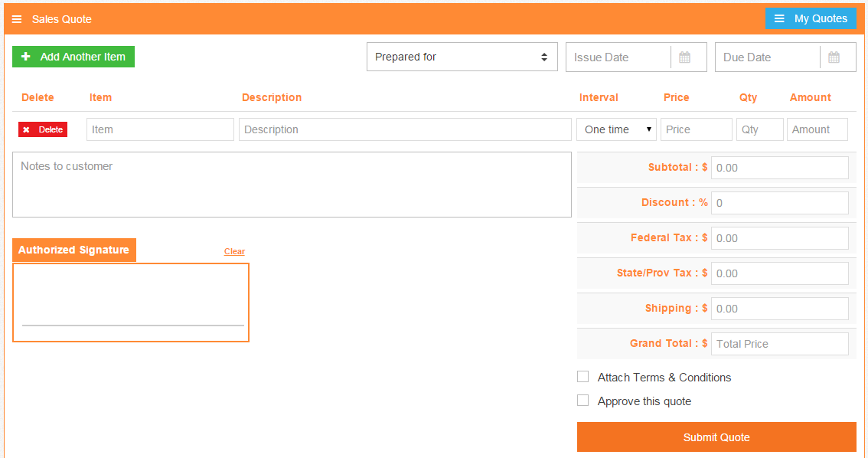Click the list icon inside My Quotes button

pyautogui.click(x=780, y=18)
